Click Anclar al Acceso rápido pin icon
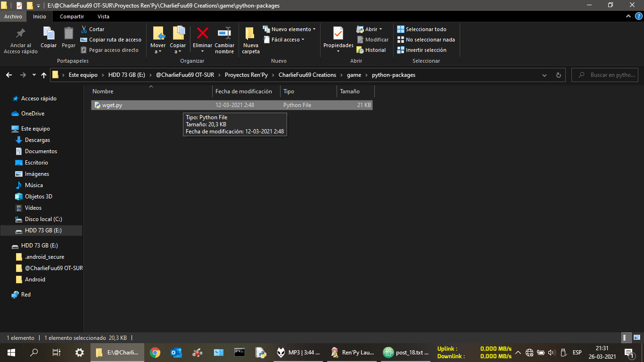Screen dimensions: 644x362 click(21, 34)
